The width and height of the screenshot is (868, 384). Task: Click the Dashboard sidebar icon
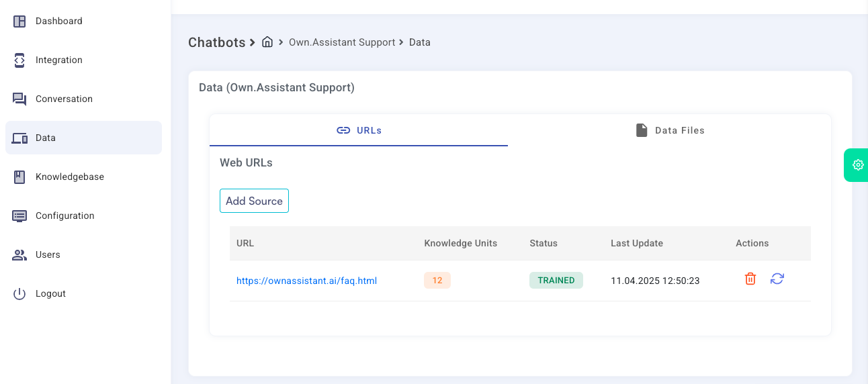(x=19, y=21)
